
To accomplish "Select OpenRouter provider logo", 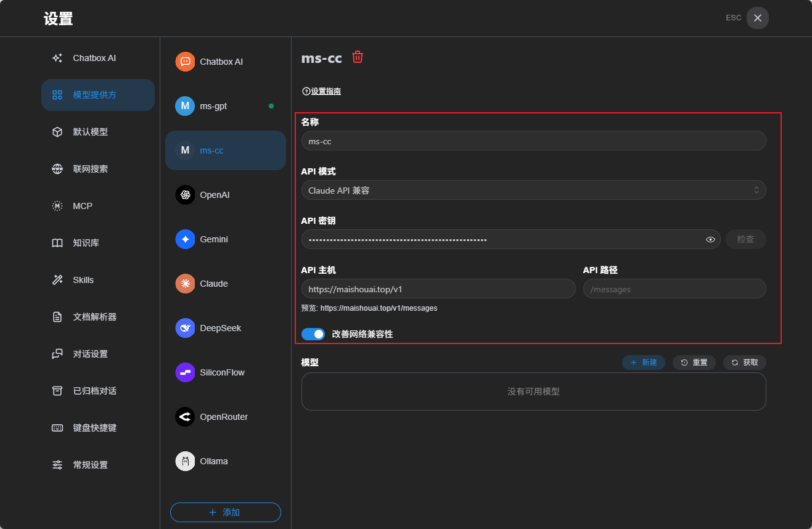I will click(185, 417).
